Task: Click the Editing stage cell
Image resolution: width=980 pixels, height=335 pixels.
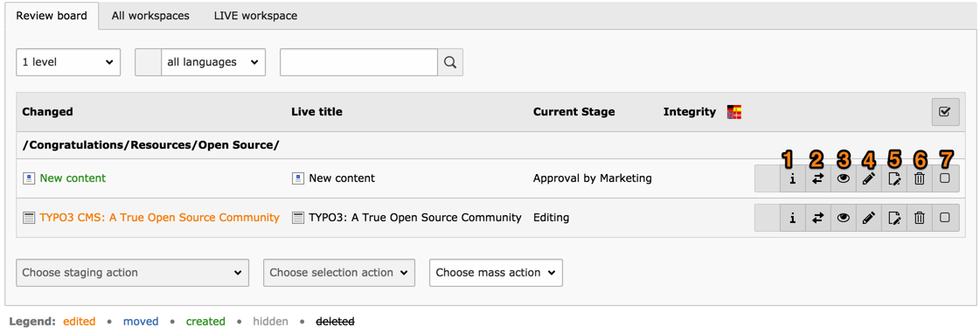Action: pyautogui.click(x=552, y=218)
